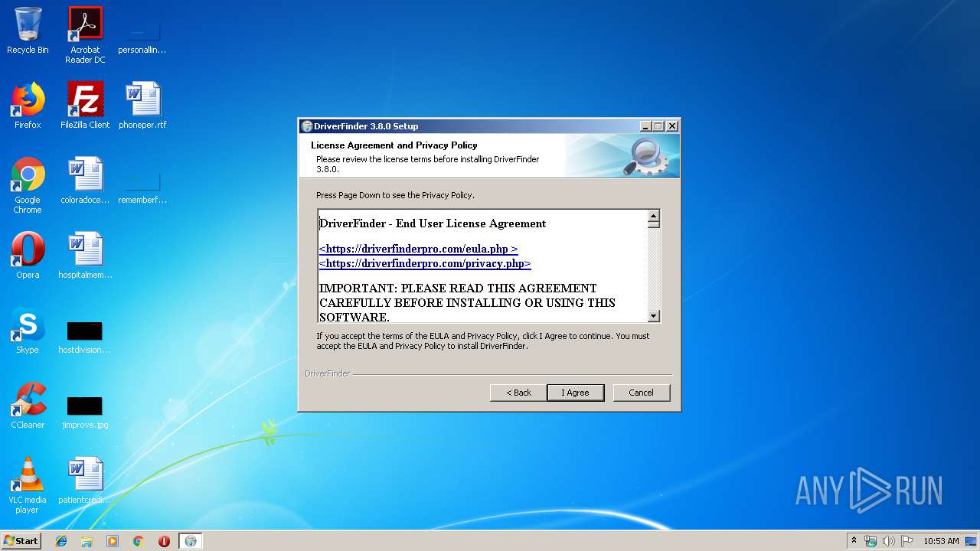Select phoneper.rtf document icon
Screen dimensions: 980x551
click(x=142, y=106)
